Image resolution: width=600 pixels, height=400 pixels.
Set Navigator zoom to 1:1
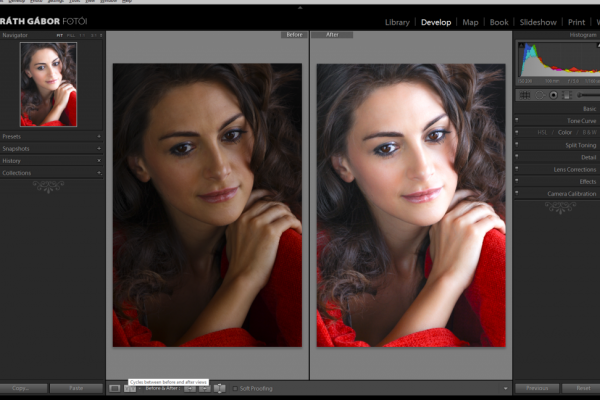point(82,36)
